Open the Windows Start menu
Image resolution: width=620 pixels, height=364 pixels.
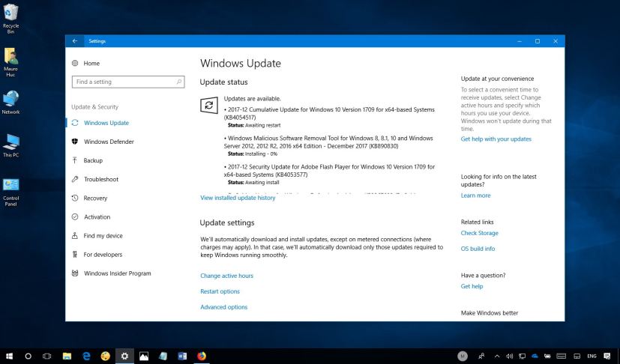[9, 356]
